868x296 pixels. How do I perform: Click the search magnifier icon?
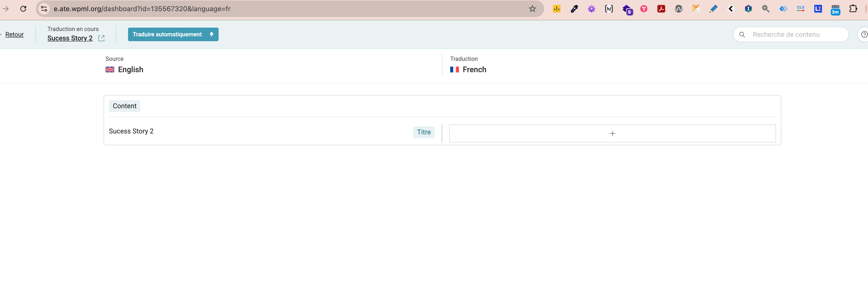click(x=742, y=34)
